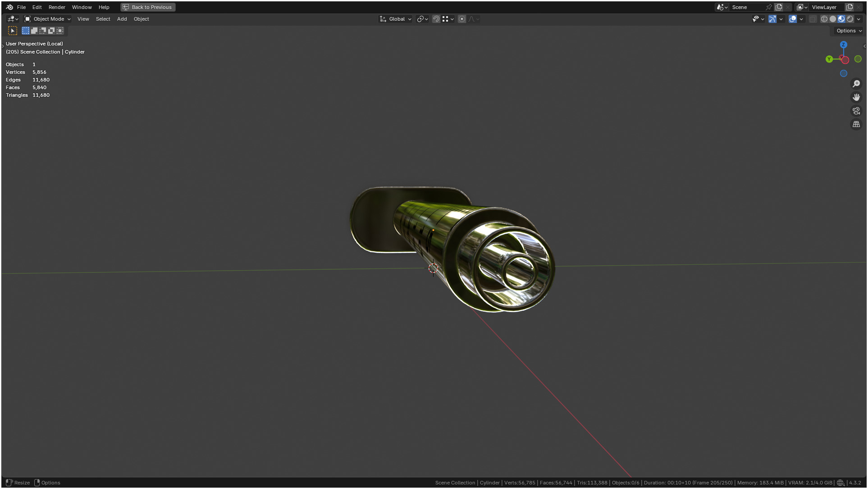
Task: Click the hand pan view icon
Action: [x=856, y=97]
